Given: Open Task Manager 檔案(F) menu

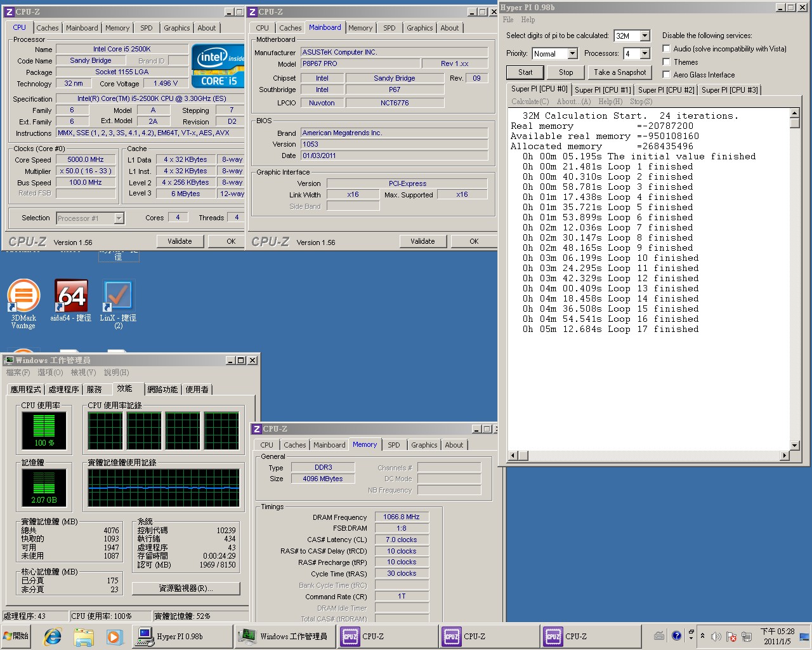Looking at the screenshot, I should (x=18, y=373).
